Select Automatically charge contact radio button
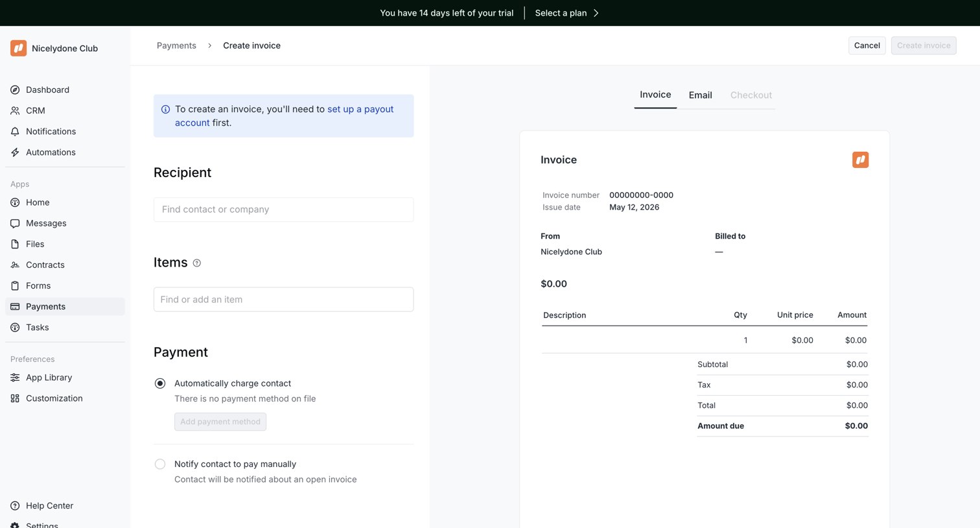The height and width of the screenshot is (528, 980). click(160, 383)
